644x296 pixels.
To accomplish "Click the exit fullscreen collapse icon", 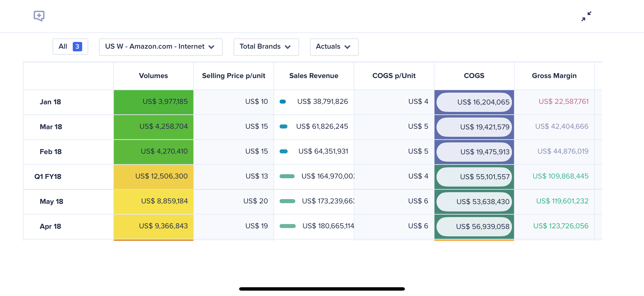I will pos(586,16).
